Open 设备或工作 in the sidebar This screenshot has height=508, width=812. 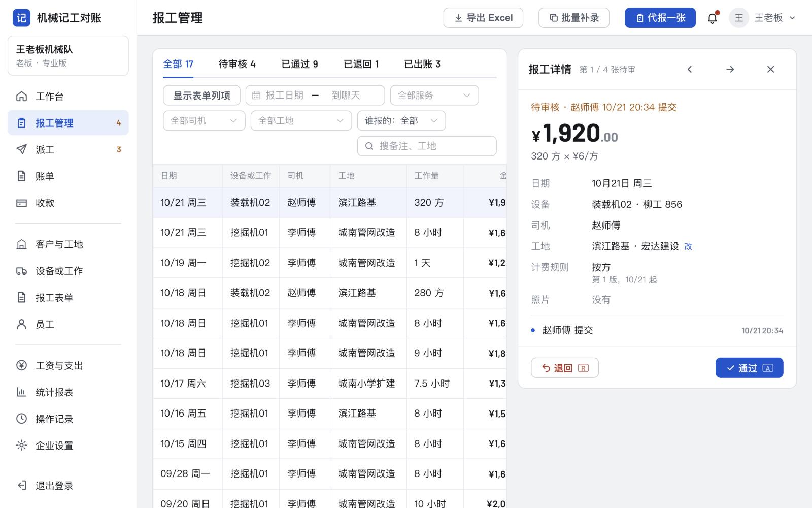point(68,271)
